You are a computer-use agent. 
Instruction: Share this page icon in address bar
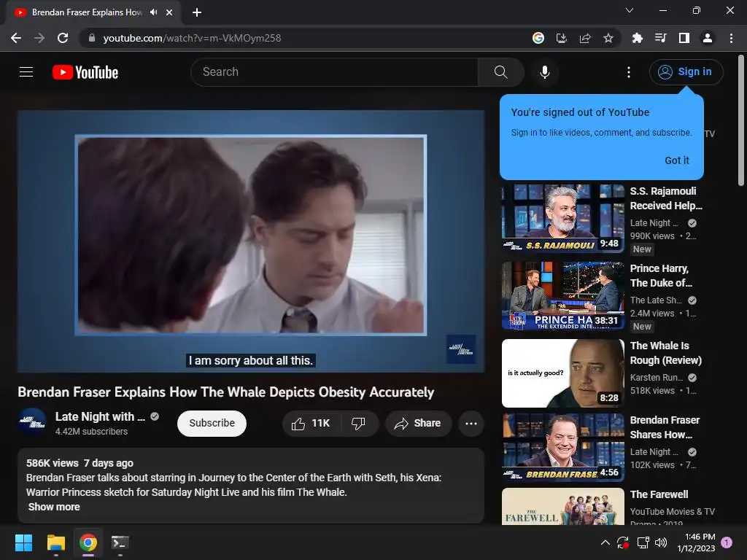pos(585,38)
